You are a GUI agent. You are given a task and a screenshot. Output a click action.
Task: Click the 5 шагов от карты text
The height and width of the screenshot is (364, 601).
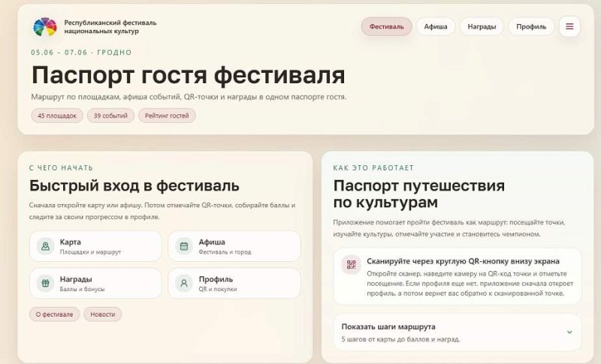[400, 339]
